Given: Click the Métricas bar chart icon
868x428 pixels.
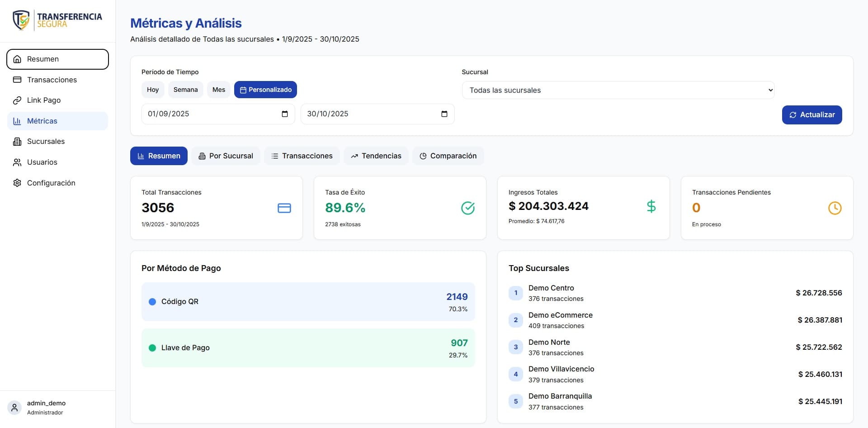Looking at the screenshot, I should pyautogui.click(x=17, y=121).
